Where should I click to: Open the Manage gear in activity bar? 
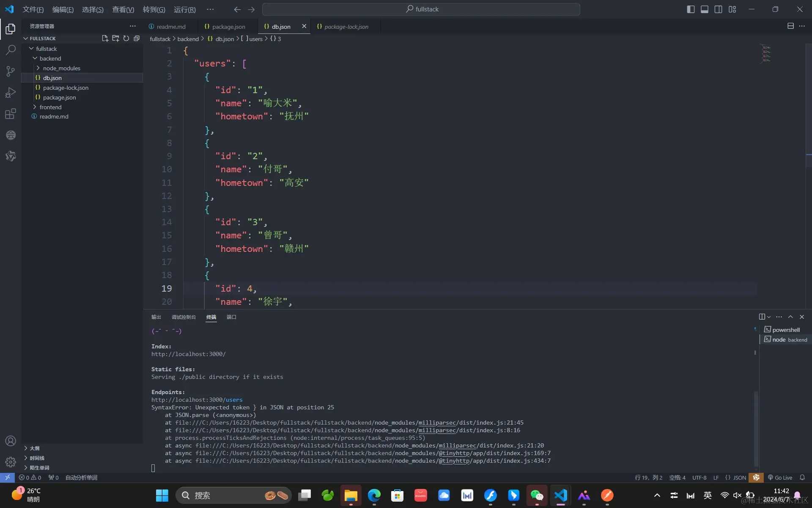click(x=11, y=462)
